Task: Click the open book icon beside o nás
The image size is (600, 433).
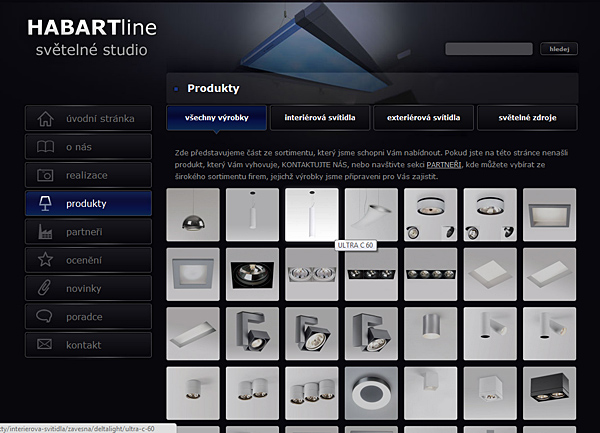Action: pos(45,147)
